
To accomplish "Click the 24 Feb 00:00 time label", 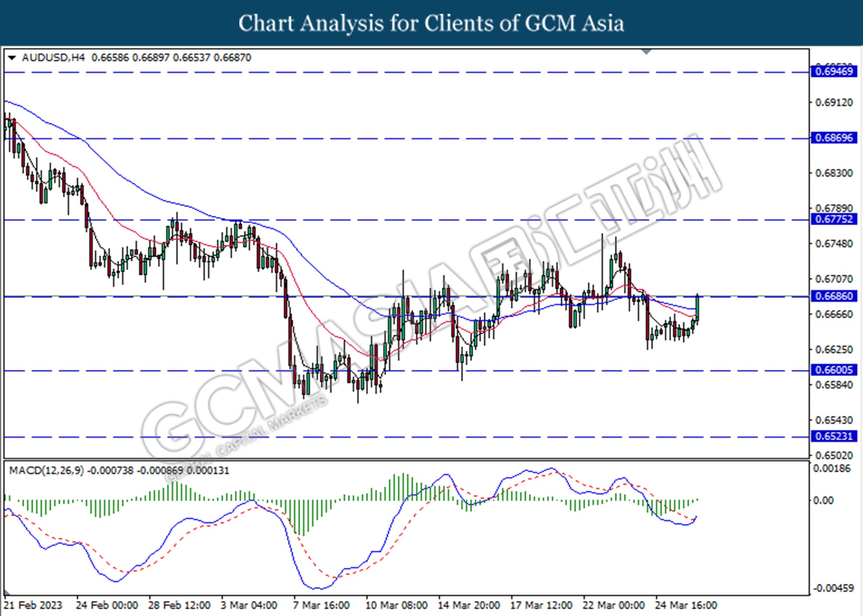I will coord(107,605).
